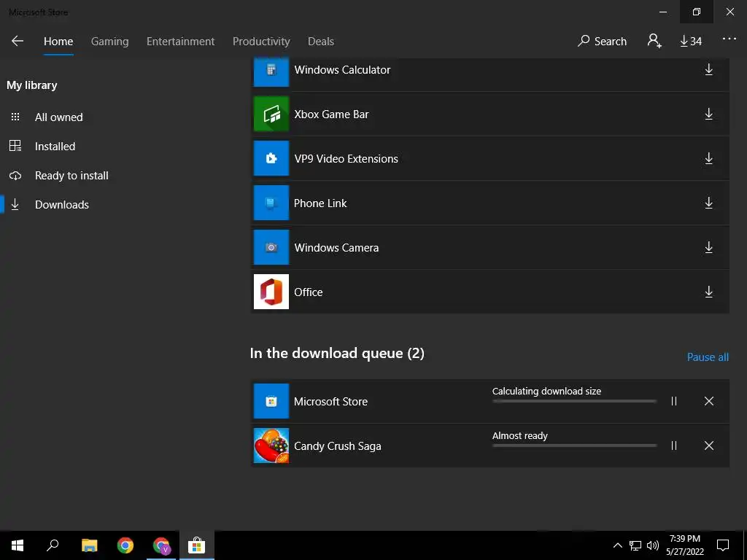Select Downloads in My library
The height and width of the screenshot is (560, 747).
[x=61, y=205]
